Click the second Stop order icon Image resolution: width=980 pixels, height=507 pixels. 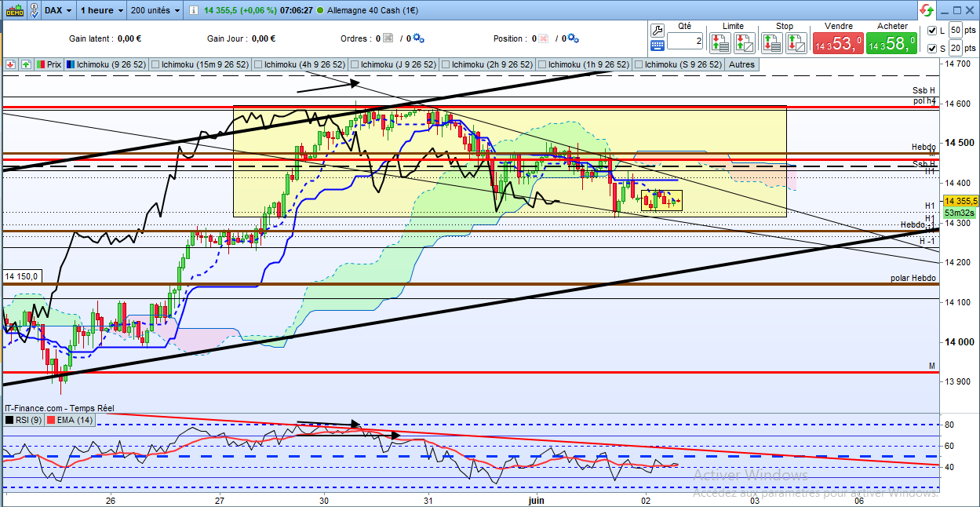click(x=796, y=42)
